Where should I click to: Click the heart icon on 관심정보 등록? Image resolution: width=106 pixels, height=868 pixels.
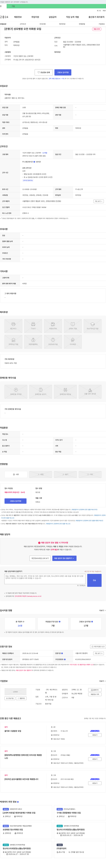39,72
